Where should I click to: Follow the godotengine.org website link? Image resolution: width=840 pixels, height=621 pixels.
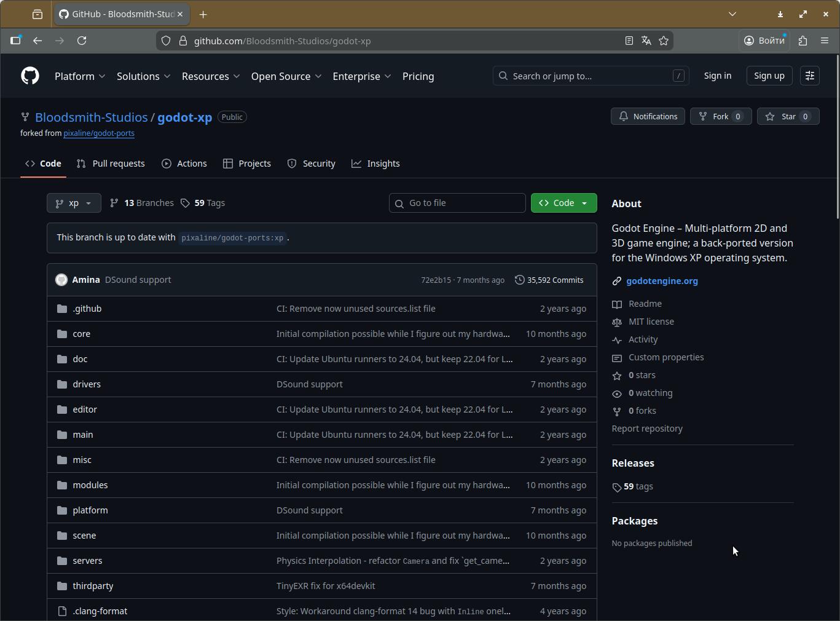(662, 281)
